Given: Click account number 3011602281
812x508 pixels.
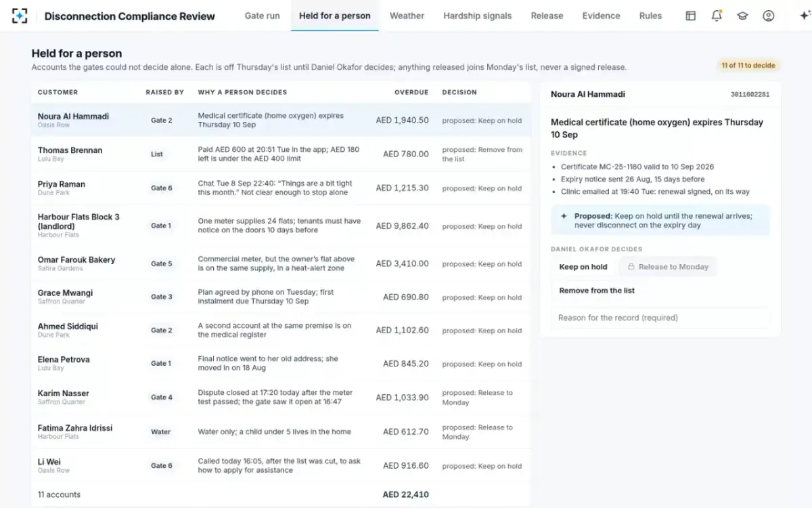Looking at the screenshot, I should pyautogui.click(x=750, y=95).
